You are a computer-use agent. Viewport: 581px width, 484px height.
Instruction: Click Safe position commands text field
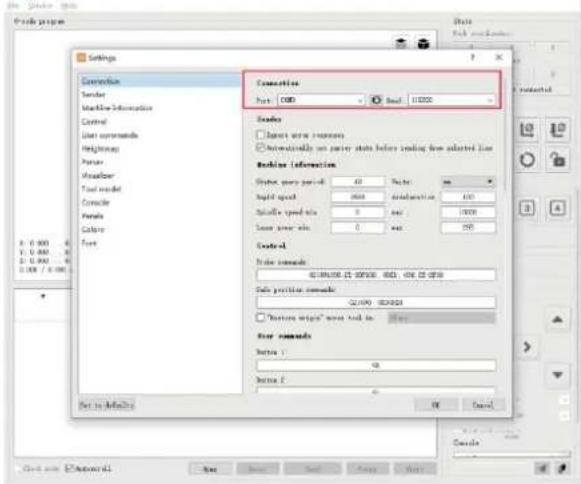coord(376,302)
